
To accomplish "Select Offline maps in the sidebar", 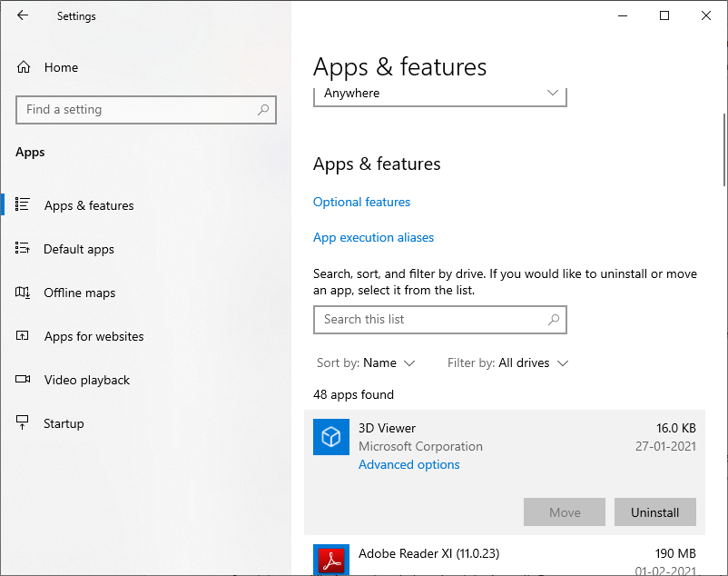I will coord(79,293).
